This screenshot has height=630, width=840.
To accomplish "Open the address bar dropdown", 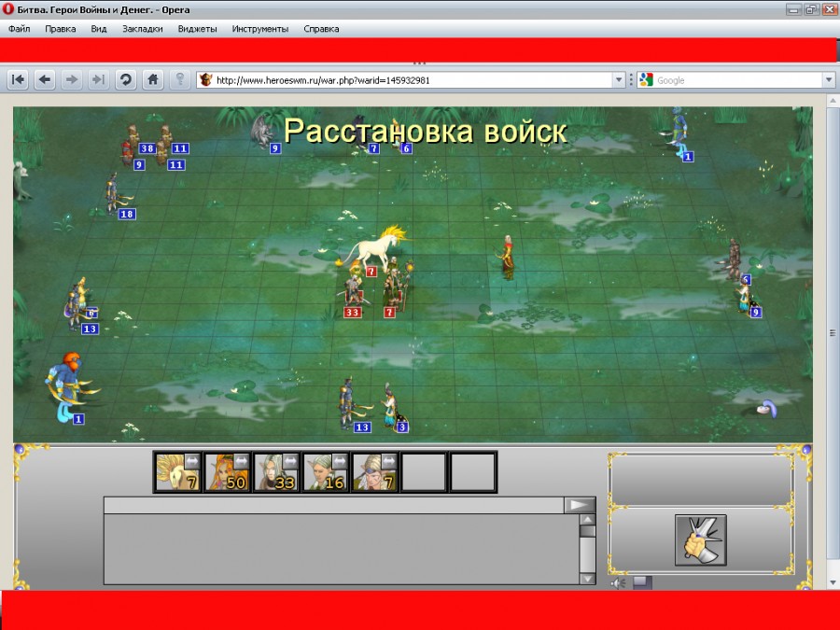I will (619, 80).
